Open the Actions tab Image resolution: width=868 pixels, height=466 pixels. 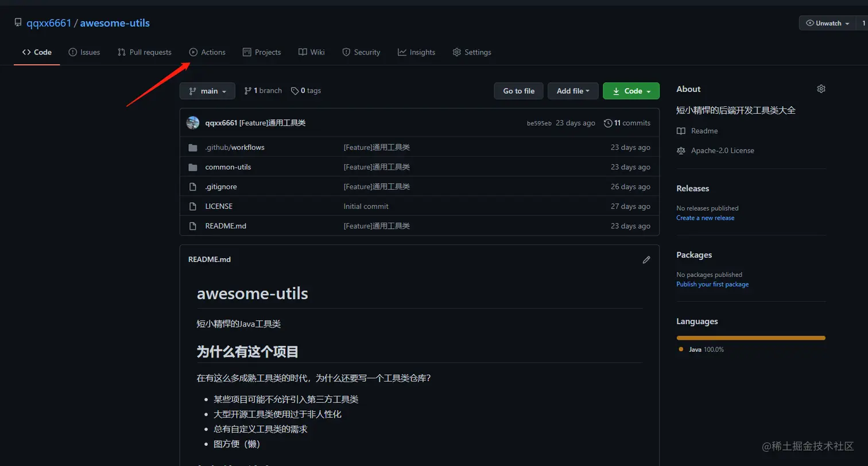point(207,52)
